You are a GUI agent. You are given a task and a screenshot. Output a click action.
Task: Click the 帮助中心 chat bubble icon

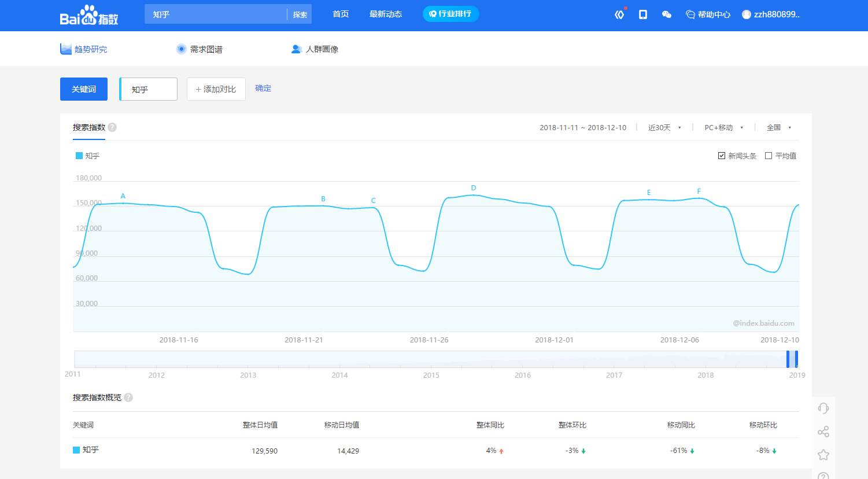pos(690,14)
